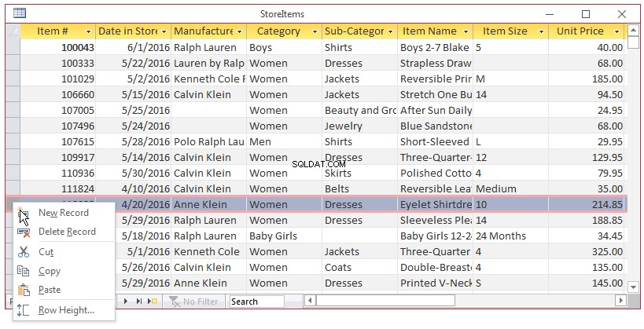Click Jewelry sub-category cell
This screenshot has width=644, height=329.
pos(360,126)
